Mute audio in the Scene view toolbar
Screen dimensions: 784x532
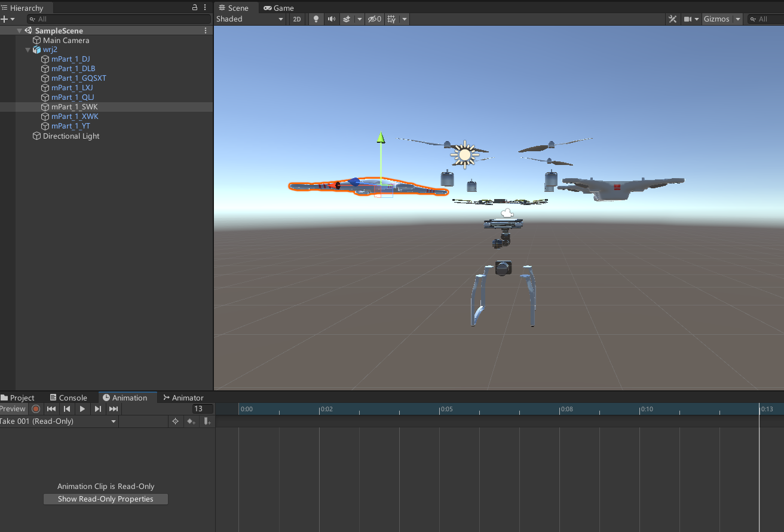[x=331, y=19]
